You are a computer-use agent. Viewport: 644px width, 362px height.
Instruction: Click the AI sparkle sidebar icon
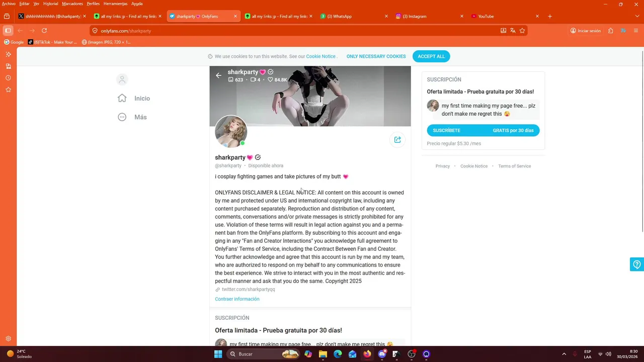click(x=8, y=54)
